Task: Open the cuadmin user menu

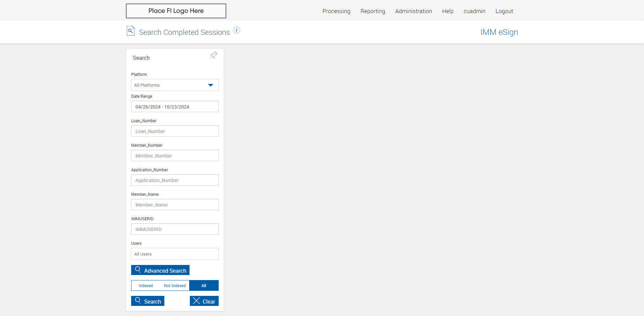Action: pos(474,11)
